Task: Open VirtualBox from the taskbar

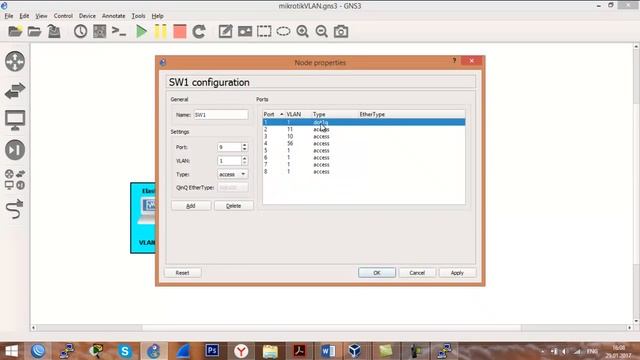Action: coord(354,351)
